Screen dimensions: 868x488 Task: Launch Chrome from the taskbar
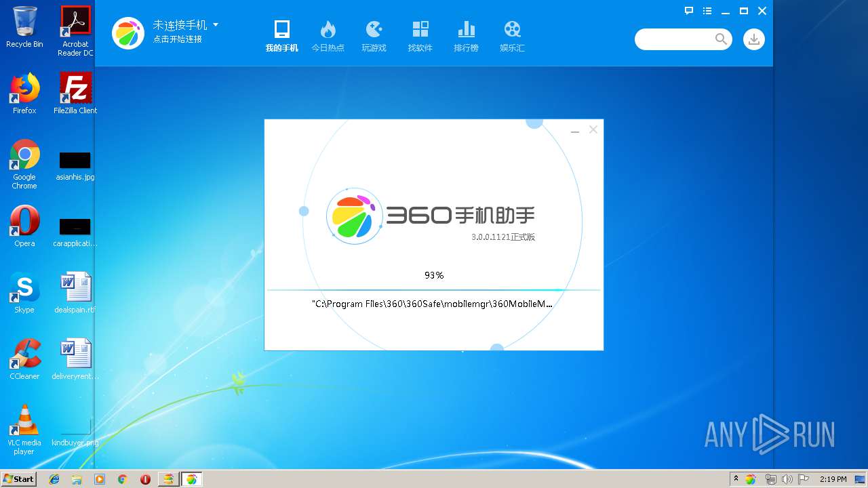tap(123, 479)
